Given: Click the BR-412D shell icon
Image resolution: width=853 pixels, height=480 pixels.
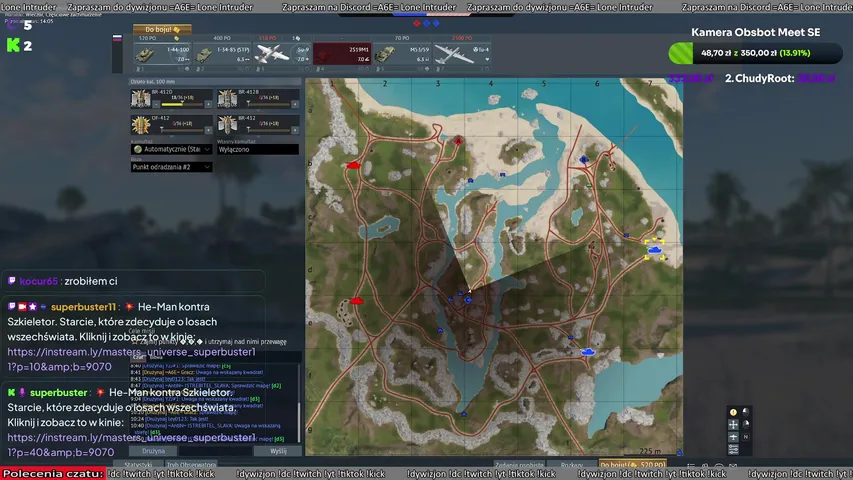Looking at the screenshot, I should (140, 99).
